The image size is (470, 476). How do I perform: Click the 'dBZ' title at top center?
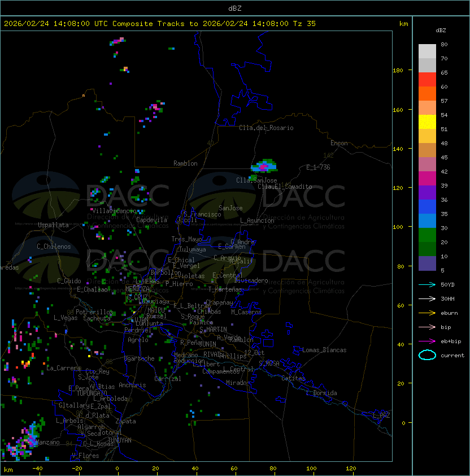[235, 8]
